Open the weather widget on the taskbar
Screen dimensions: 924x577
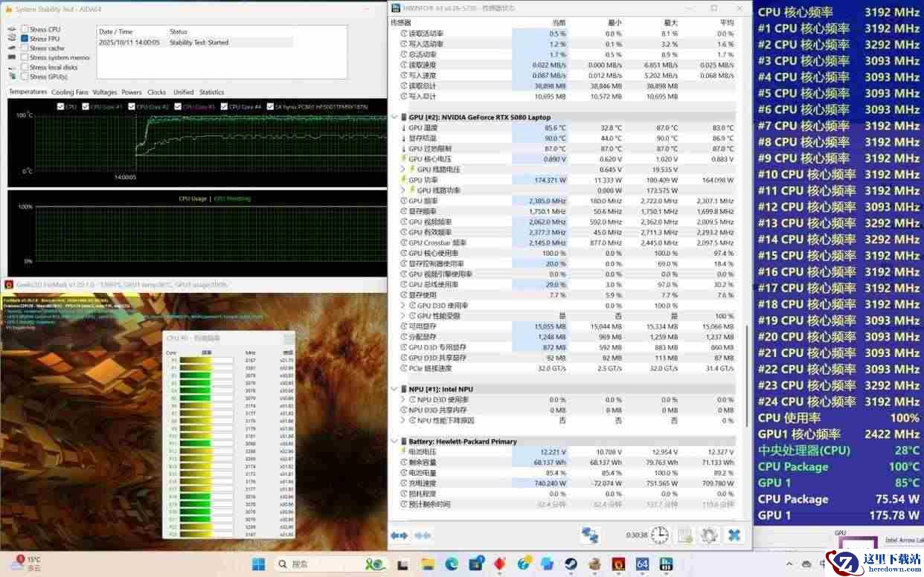(25, 563)
